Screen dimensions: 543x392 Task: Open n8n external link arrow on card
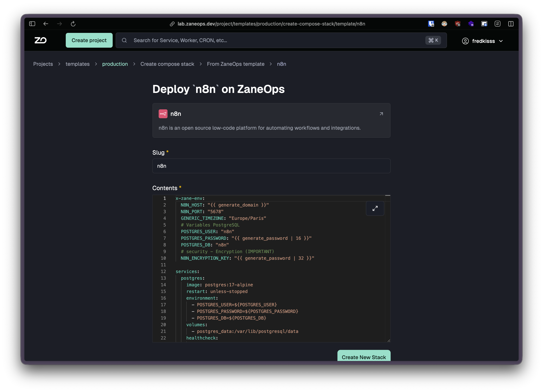click(381, 114)
